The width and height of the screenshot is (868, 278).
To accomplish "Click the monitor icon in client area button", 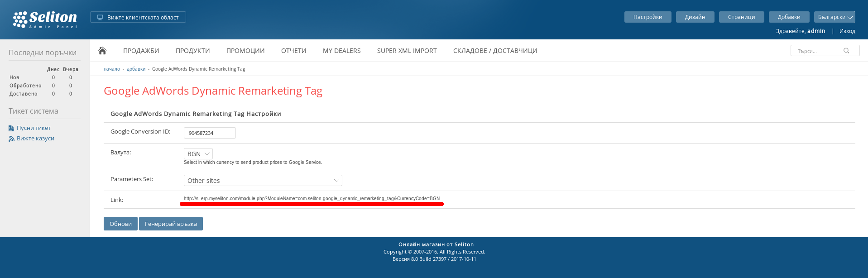I will (100, 17).
